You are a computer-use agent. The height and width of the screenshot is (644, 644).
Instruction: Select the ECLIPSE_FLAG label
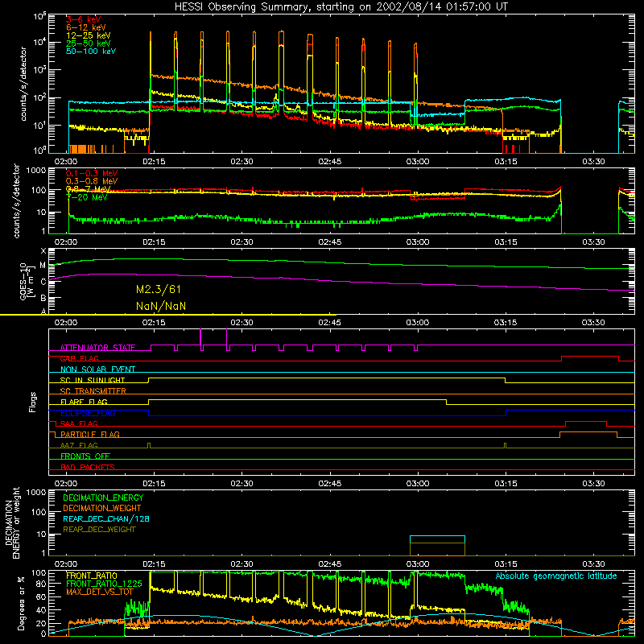(x=88, y=413)
